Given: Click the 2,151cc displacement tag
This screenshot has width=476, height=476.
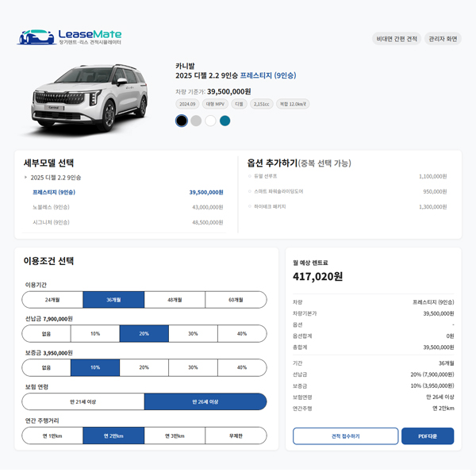Looking at the screenshot, I should [261, 104].
